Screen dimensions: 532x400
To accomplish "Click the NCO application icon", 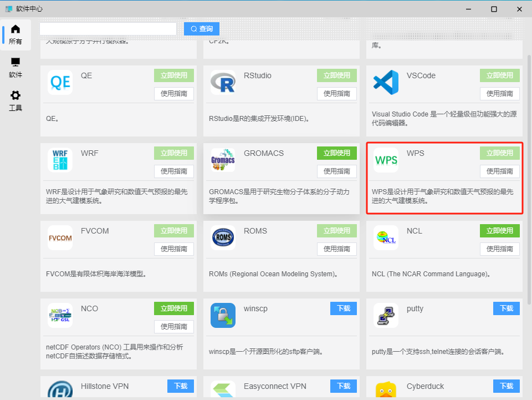I will tap(60, 316).
